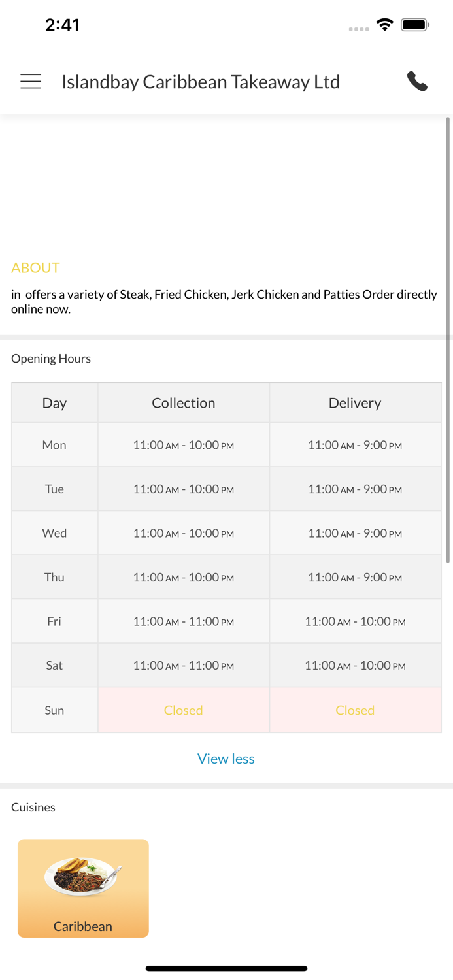Click the Islandbay Caribbean Takeaway Ltd title

[200, 81]
